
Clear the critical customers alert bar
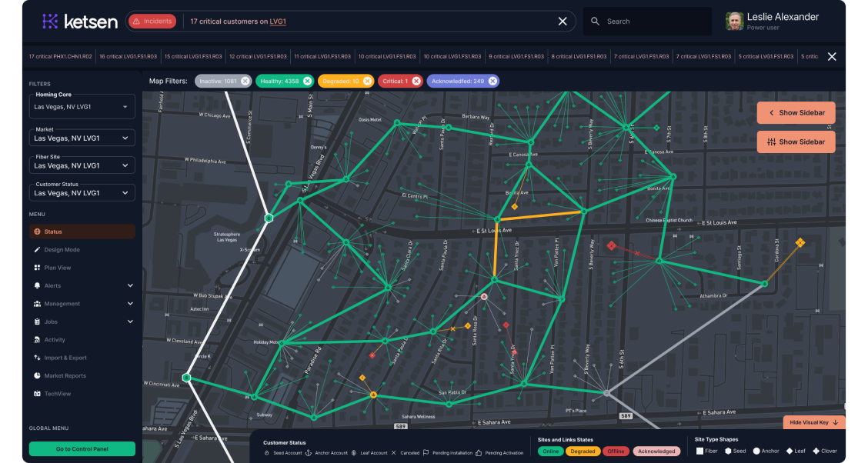(x=563, y=22)
